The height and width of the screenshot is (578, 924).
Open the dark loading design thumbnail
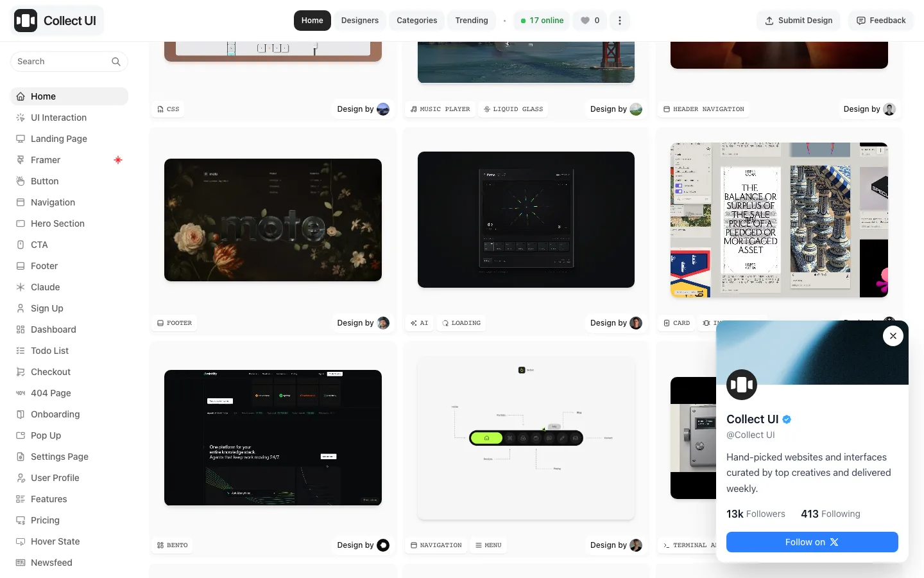pyautogui.click(x=526, y=220)
